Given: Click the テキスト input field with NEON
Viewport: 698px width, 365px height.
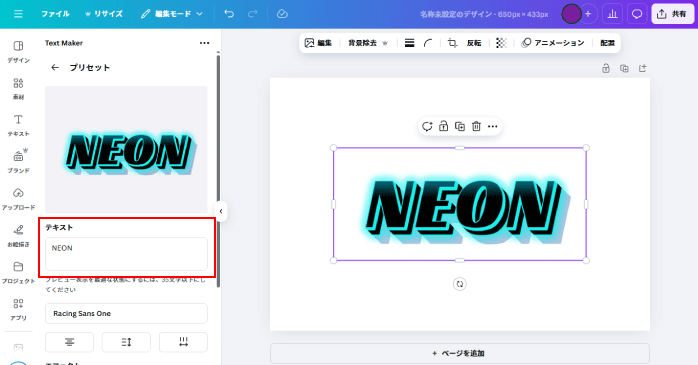Looking at the screenshot, I should pyautogui.click(x=126, y=254).
